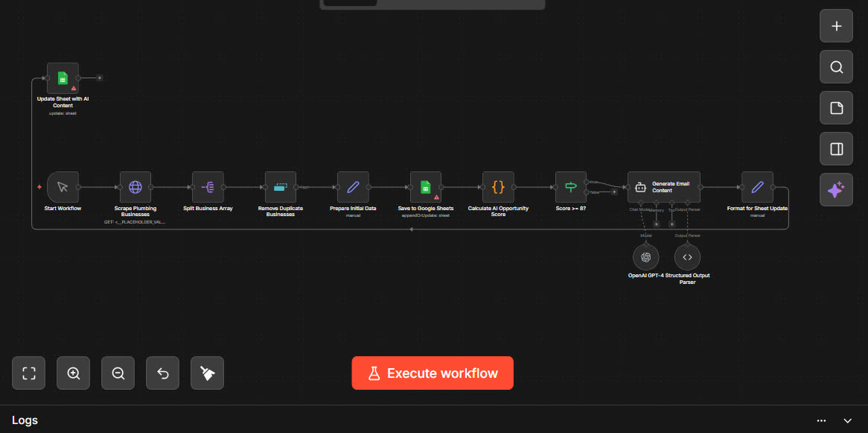Zoom out of the canvas
The height and width of the screenshot is (433, 868).
point(118,373)
